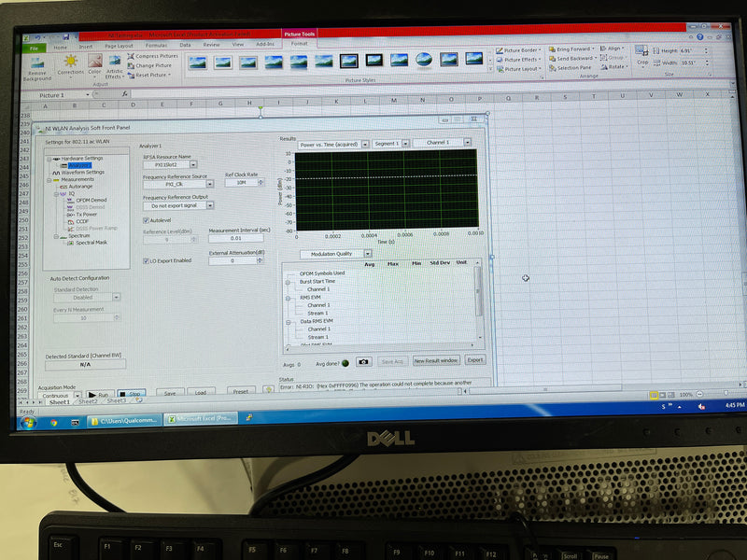Click the Measurement Interval field
Image resolution: width=747 pixels, height=560 pixels.
click(236, 238)
